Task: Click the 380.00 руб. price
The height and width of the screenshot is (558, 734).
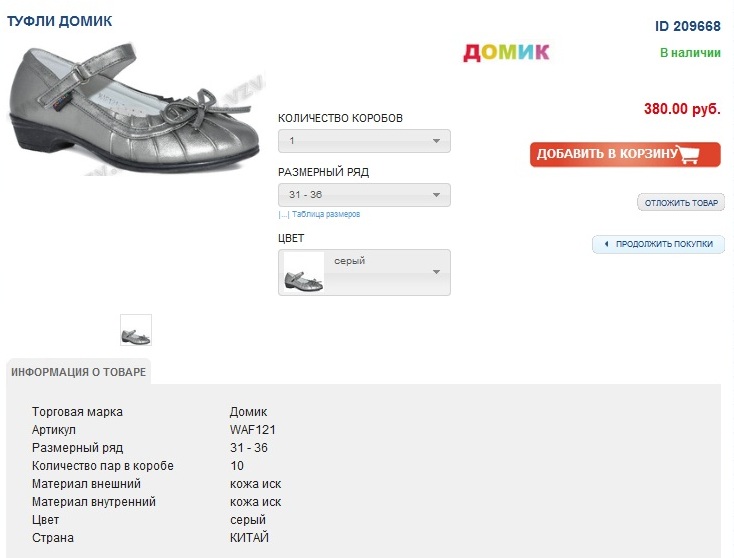Action: tap(682, 109)
